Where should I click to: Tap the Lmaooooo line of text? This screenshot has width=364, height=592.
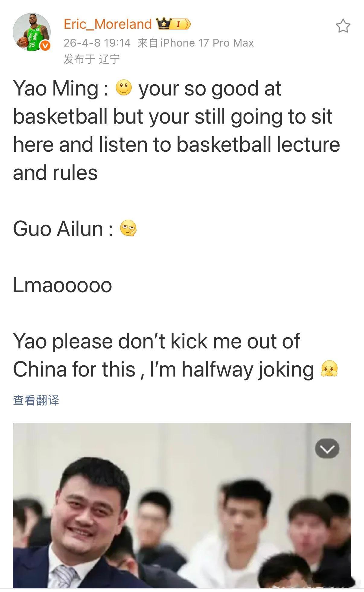tap(62, 285)
